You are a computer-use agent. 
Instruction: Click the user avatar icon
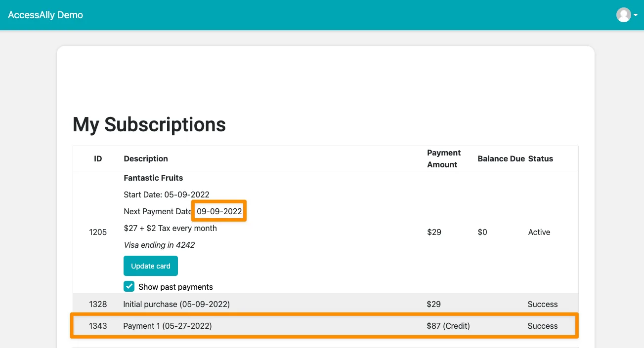pos(623,15)
